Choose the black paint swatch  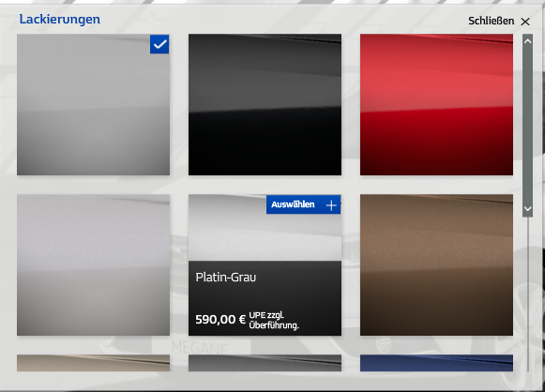265,105
